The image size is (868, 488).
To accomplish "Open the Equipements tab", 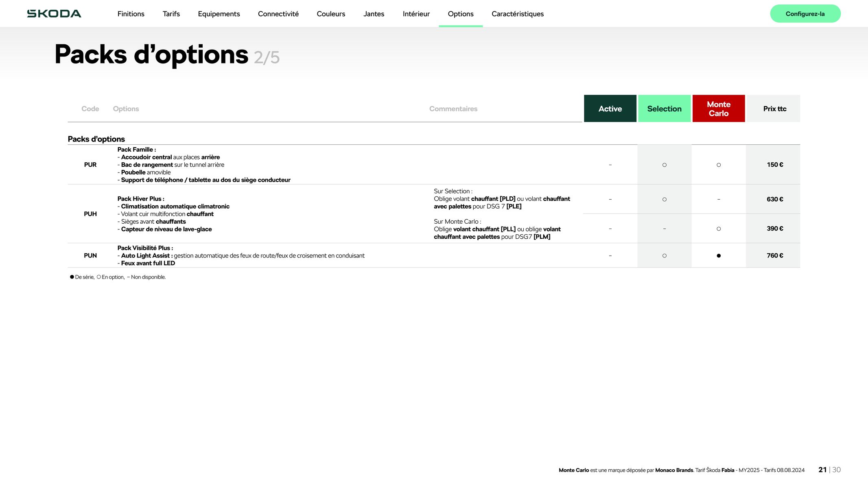I will click(x=219, y=14).
